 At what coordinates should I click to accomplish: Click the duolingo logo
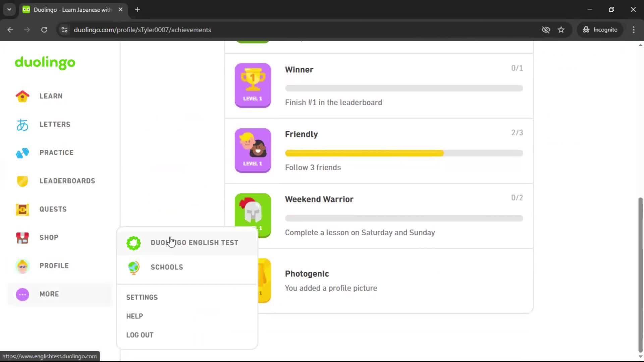(45, 63)
